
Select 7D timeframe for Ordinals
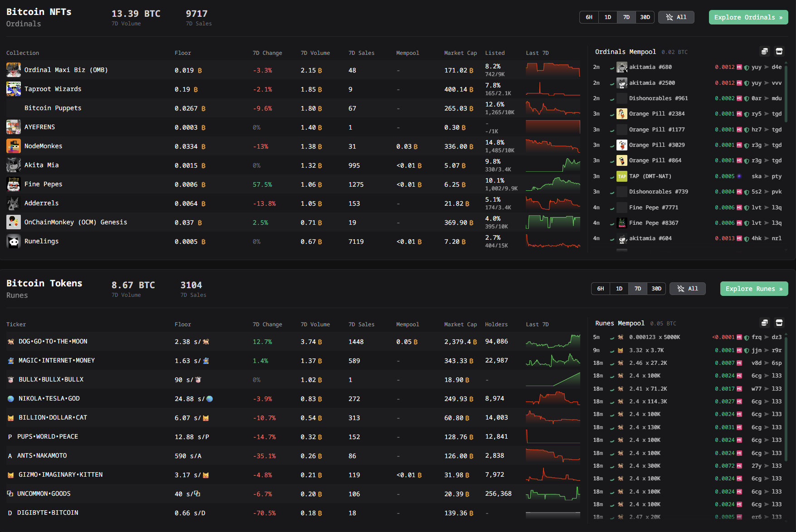click(626, 17)
